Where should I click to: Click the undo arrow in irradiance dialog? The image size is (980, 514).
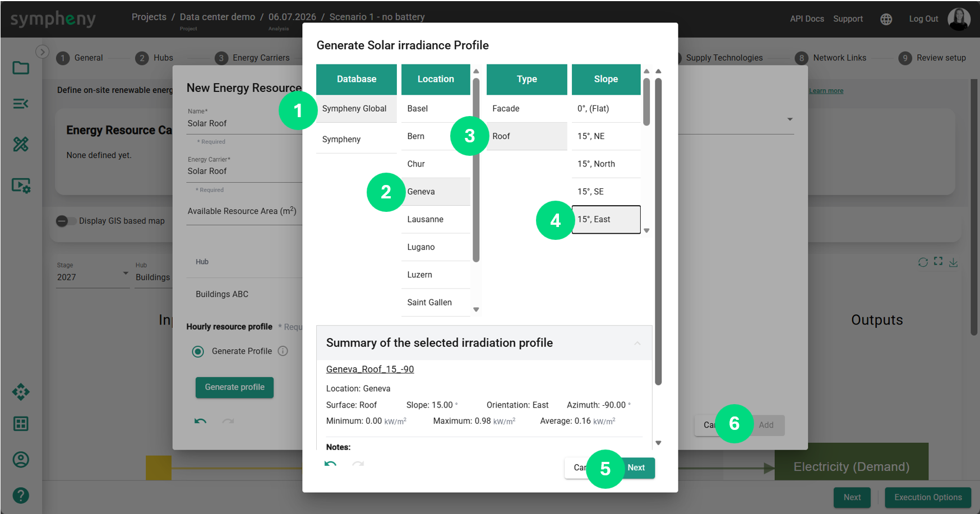(x=331, y=464)
